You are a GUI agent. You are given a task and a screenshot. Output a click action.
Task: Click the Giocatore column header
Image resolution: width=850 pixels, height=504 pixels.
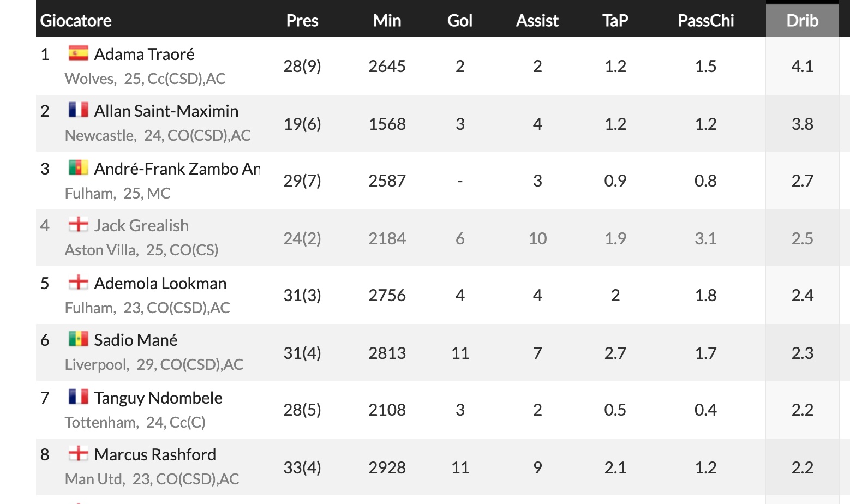(x=76, y=21)
